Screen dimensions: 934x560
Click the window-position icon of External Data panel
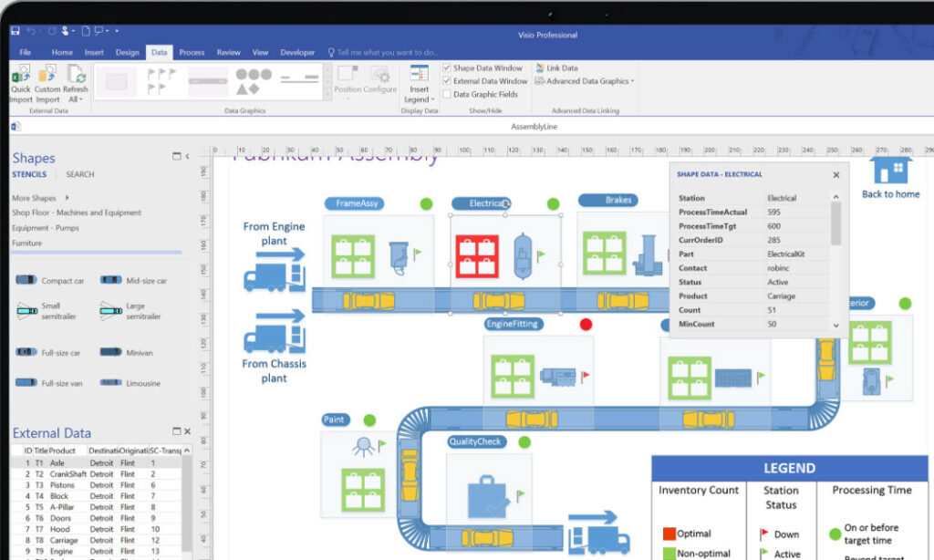coord(176,430)
